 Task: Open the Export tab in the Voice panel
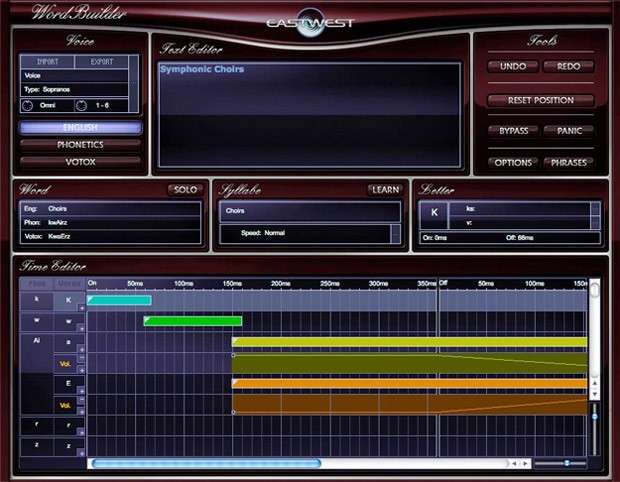tap(102, 62)
